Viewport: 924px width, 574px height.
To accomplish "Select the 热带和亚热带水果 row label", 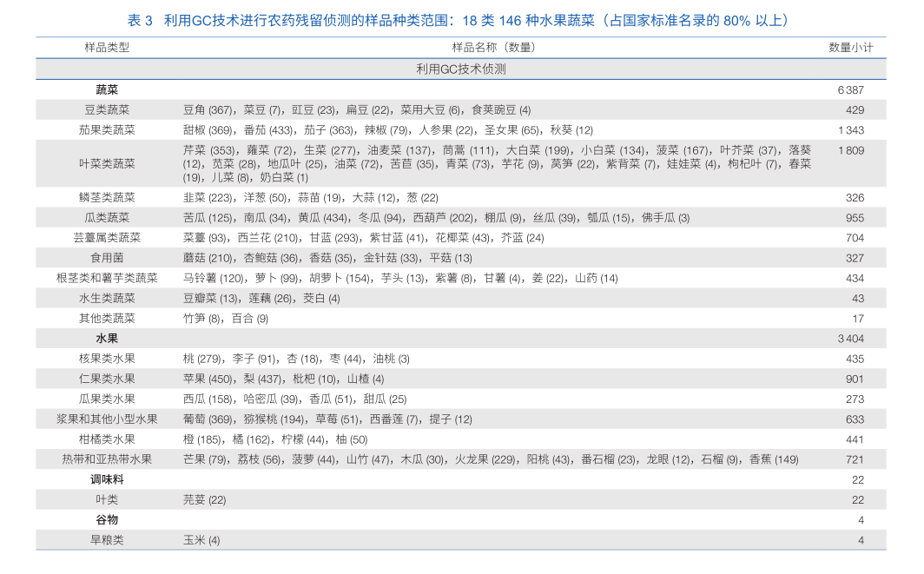I will click(106, 459).
